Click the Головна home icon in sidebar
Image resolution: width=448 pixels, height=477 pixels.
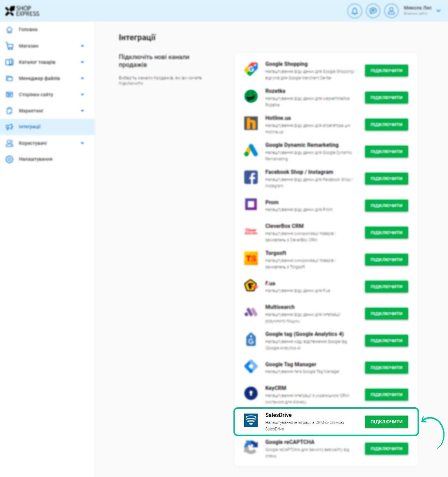coord(9,30)
